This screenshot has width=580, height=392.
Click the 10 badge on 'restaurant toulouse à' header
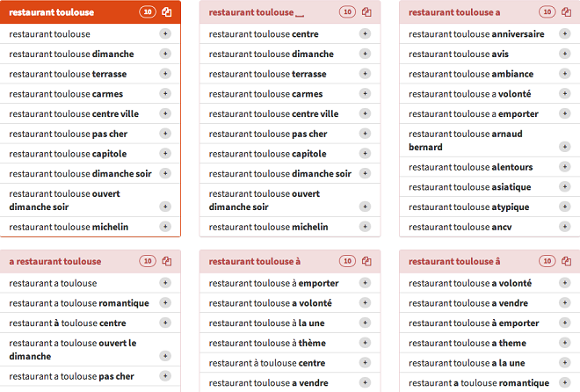tap(347, 261)
